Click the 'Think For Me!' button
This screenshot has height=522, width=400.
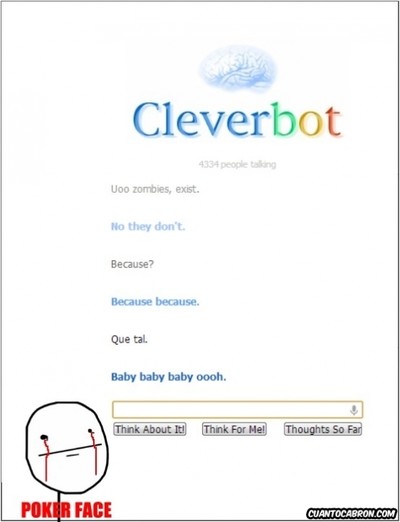234,429
